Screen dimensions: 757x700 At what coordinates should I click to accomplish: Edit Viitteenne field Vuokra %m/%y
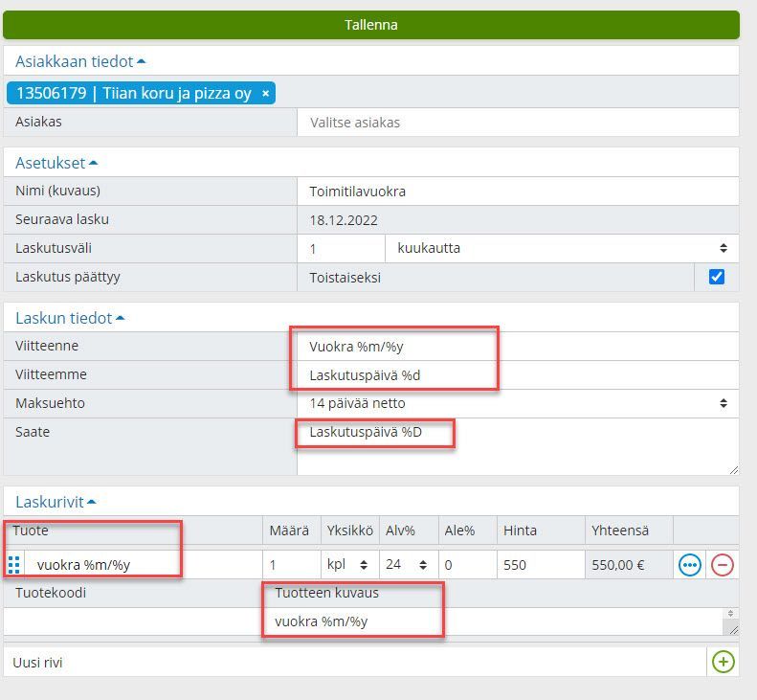pos(518,347)
